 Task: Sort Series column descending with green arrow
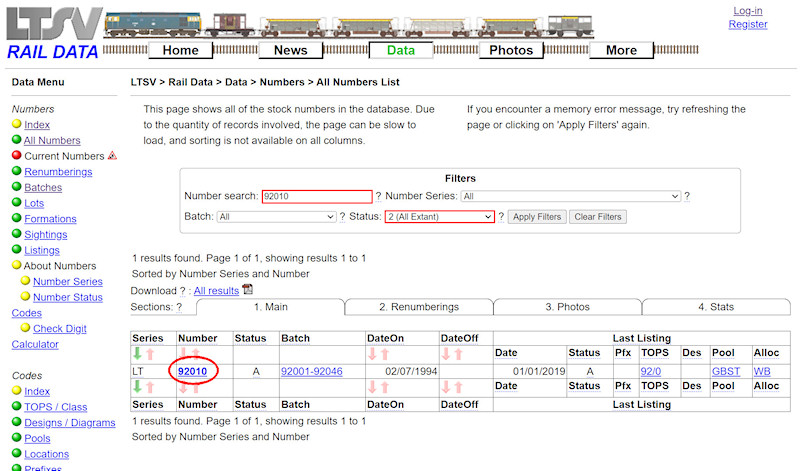click(x=138, y=354)
